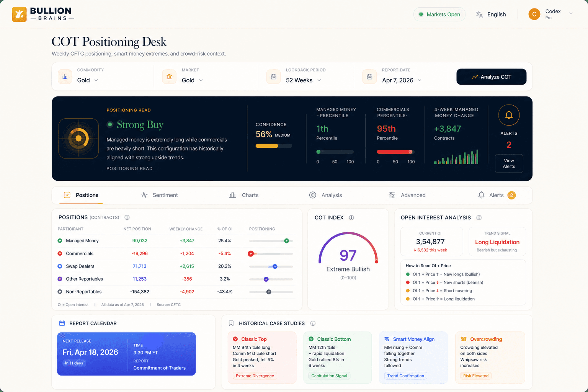Click info icon beside Open Interest Analysis
The width and height of the screenshot is (588, 392).
[x=479, y=217]
